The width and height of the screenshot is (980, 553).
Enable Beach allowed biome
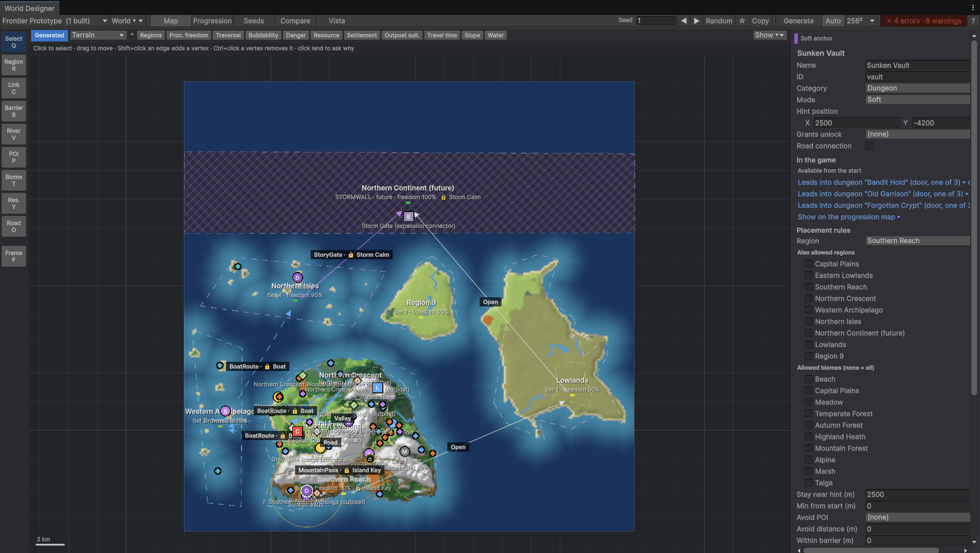click(809, 379)
